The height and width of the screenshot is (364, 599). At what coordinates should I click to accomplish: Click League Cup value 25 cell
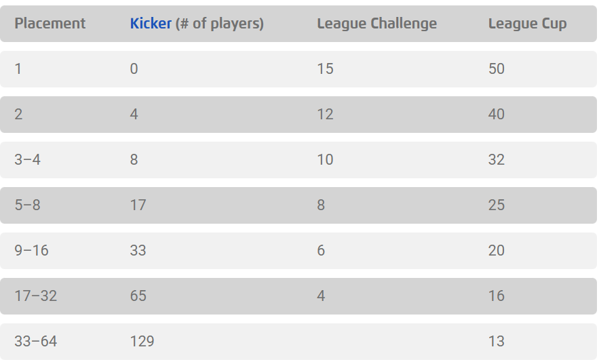496,205
